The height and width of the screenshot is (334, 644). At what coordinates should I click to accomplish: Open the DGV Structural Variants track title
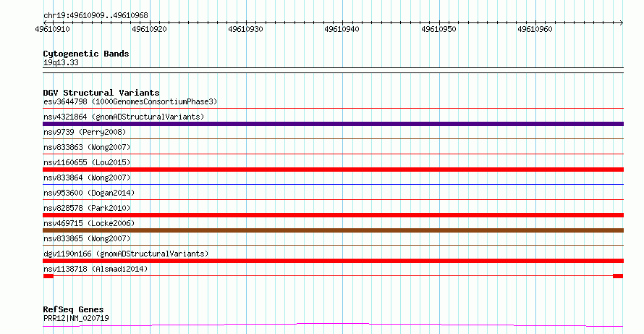tap(101, 93)
